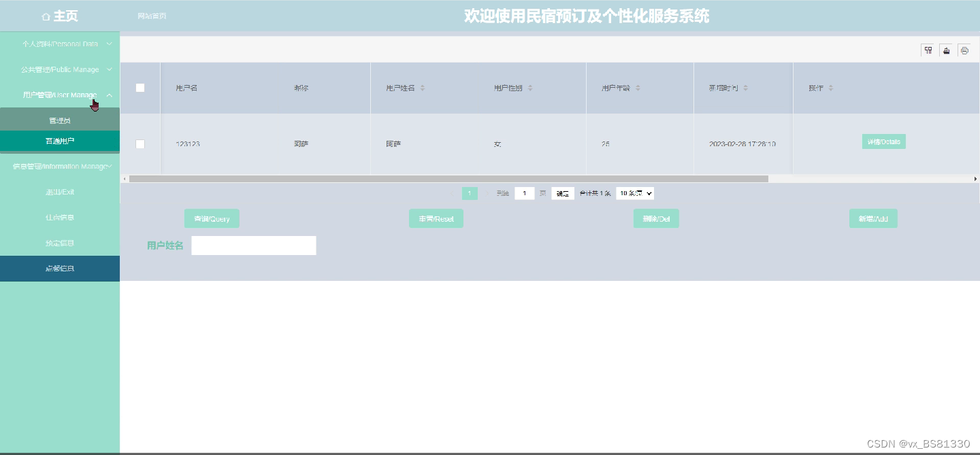Select cell with timestamp 2023-02-28 17:28:10
Image resolution: width=980 pixels, height=455 pixels.
tap(742, 144)
